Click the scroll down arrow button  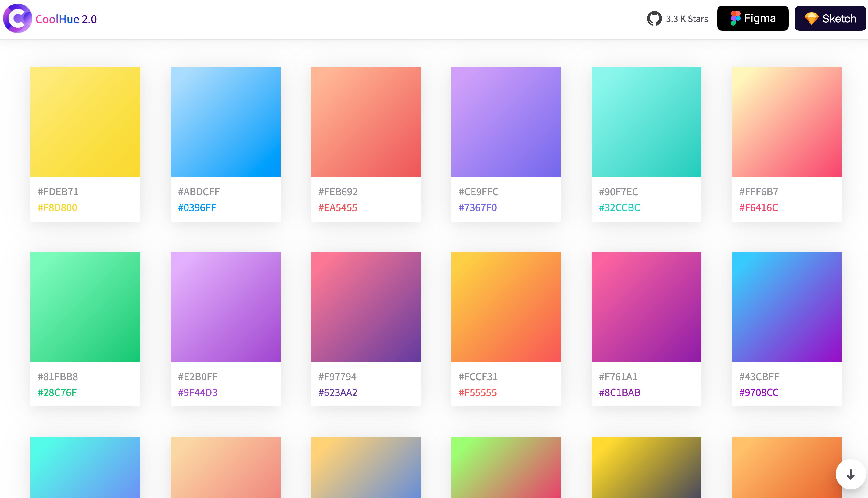[x=851, y=475]
